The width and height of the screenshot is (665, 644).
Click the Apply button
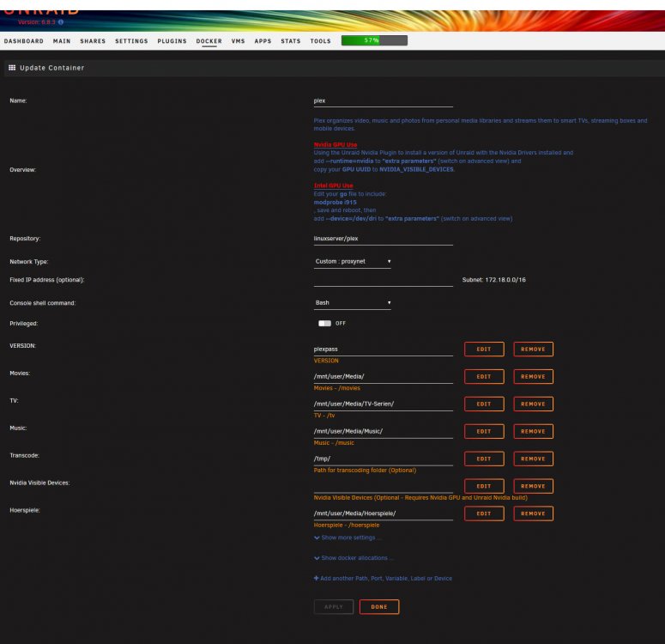coord(334,606)
